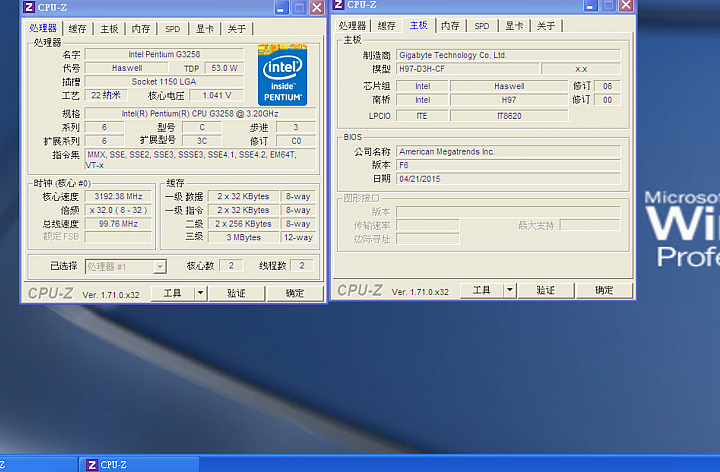720x472 pixels.
Task: Open 内存 tab in right window
Action: (450, 26)
